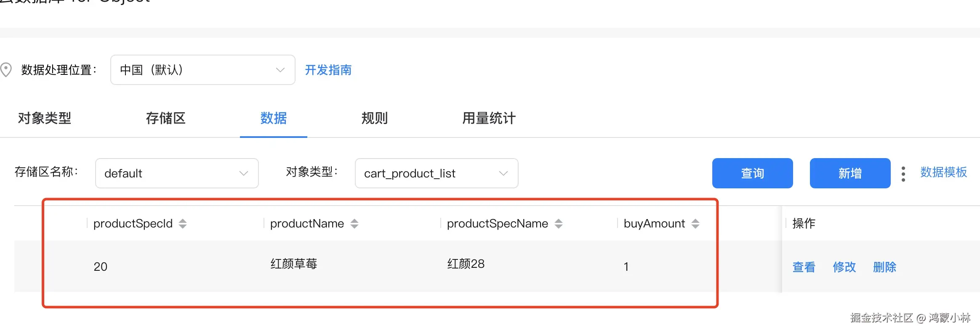The height and width of the screenshot is (333, 980).
Task: Sort by productSpecName column
Action: coord(559,224)
